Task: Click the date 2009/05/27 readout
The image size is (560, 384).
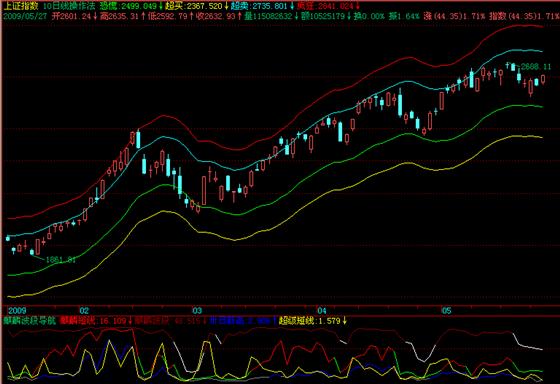Action: (25, 16)
